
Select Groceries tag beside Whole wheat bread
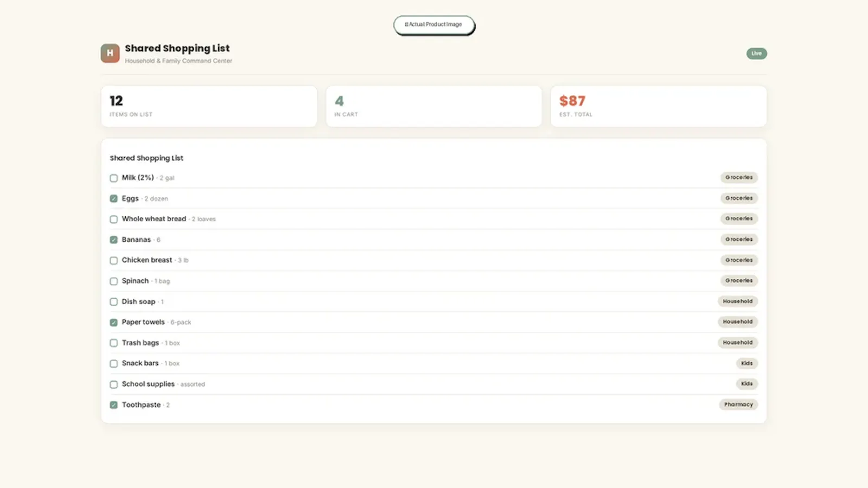739,219
